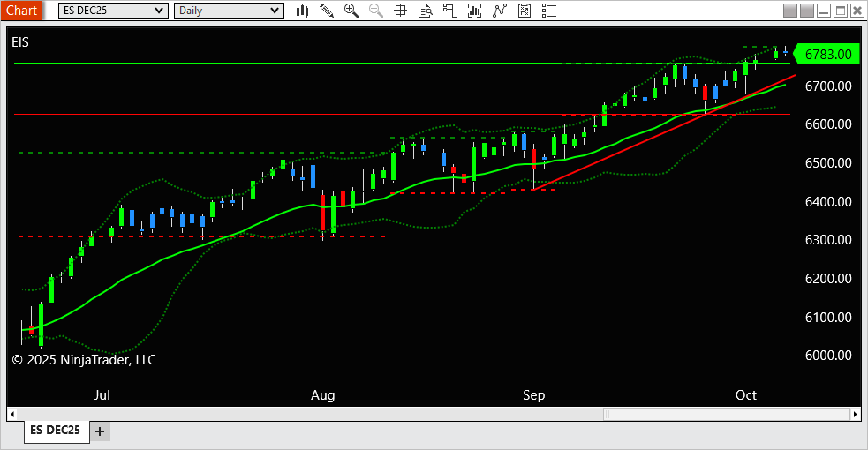Click the 6783.00 current price marker
Image resolution: width=868 pixels, height=450 pixels.
tap(827, 54)
